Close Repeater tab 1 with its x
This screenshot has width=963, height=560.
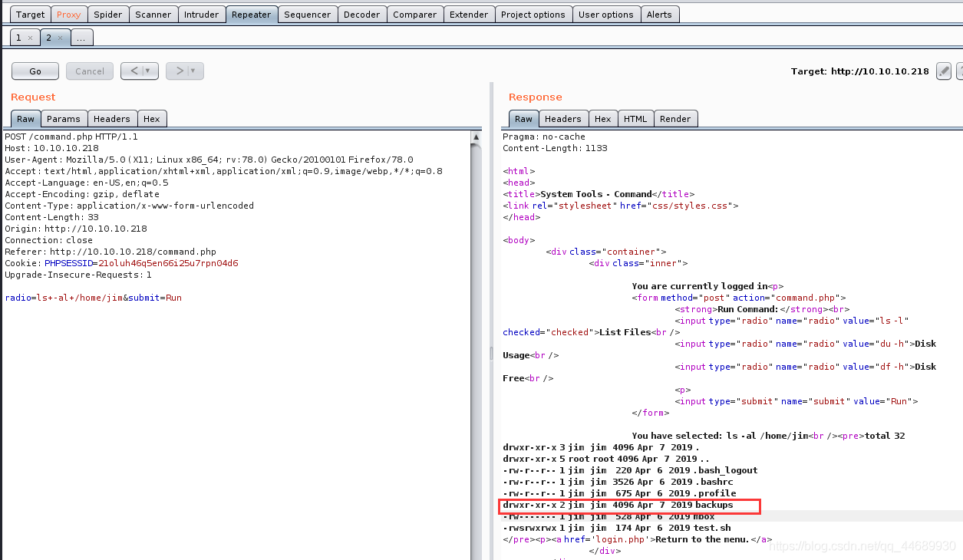(x=30, y=38)
